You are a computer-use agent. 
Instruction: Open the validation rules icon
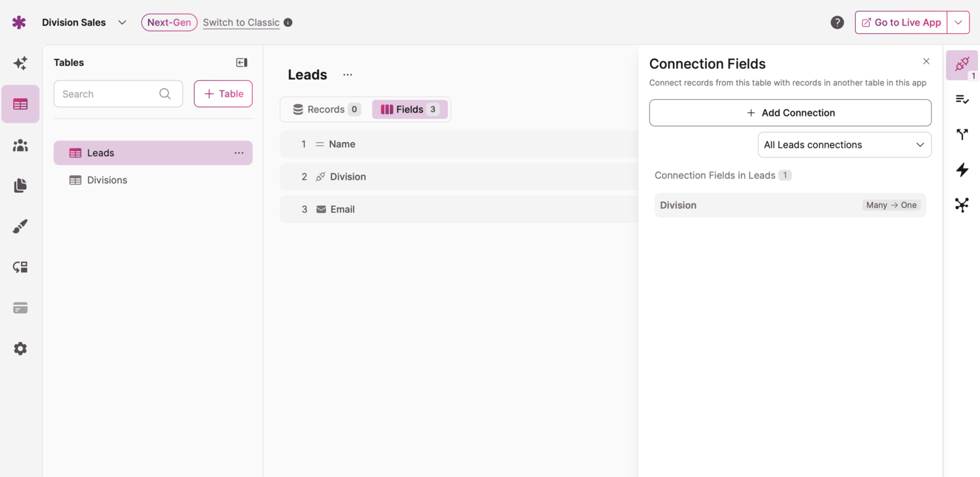(x=962, y=99)
